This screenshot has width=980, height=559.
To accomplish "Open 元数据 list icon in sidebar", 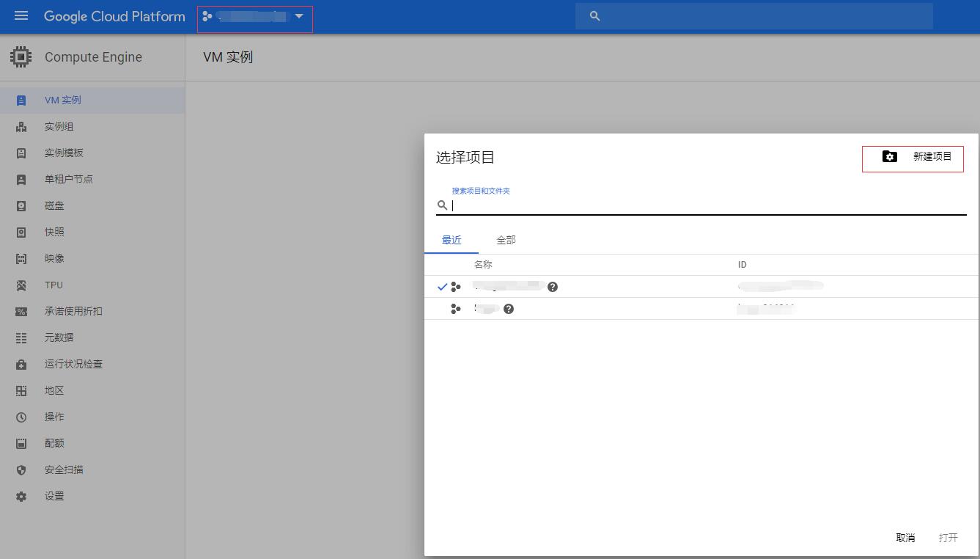I will coord(21,338).
